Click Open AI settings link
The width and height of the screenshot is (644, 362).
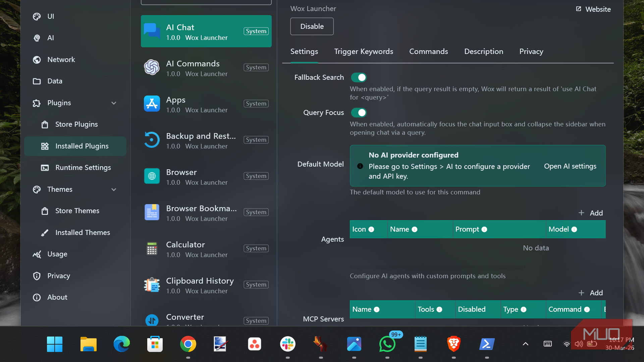click(570, 166)
